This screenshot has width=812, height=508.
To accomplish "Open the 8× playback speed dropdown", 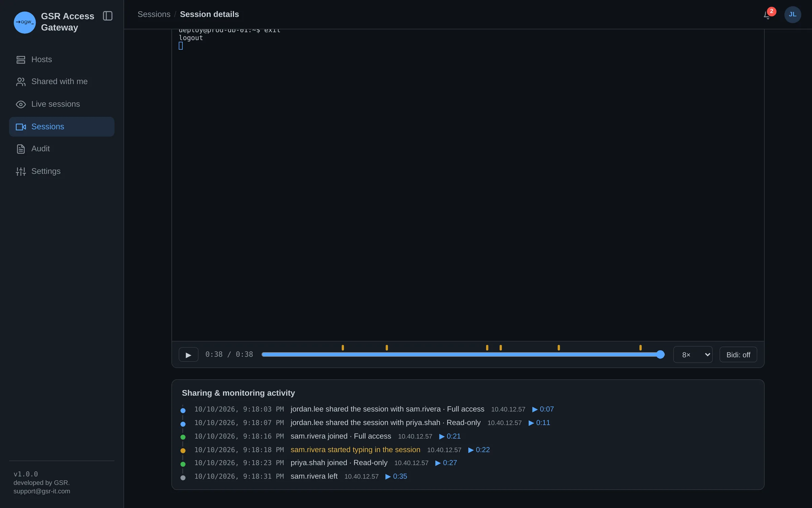I will (693, 355).
